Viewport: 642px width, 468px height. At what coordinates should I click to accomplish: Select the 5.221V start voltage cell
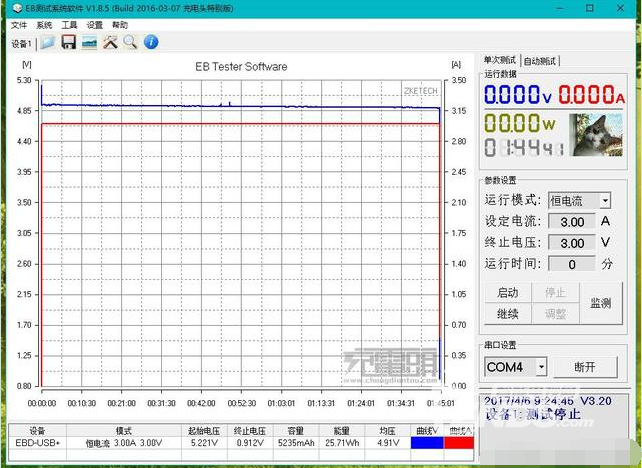204,443
